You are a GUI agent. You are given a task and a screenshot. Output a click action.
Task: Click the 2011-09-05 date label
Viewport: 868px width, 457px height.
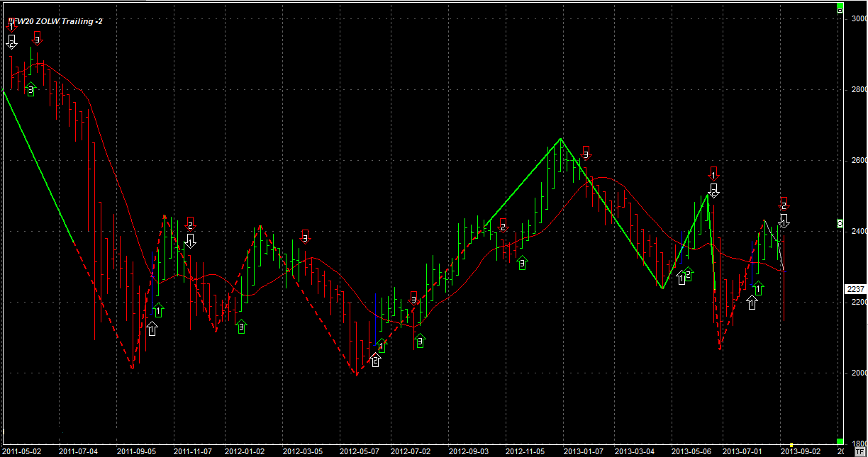click(137, 451)
